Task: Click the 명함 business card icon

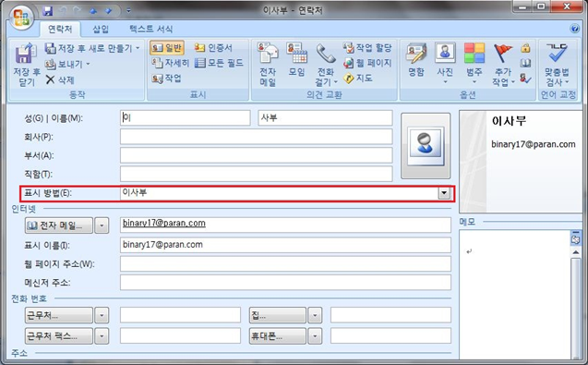Action: pos(416,60)
